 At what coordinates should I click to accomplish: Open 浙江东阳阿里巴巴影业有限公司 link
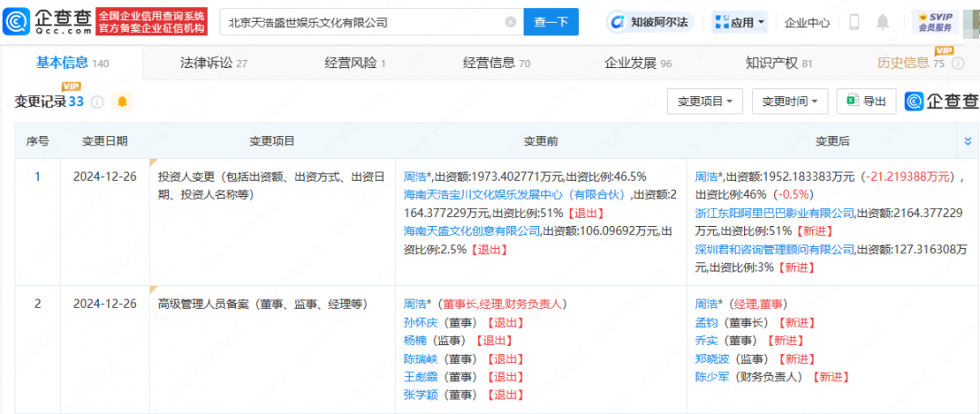tap(774, 212)
